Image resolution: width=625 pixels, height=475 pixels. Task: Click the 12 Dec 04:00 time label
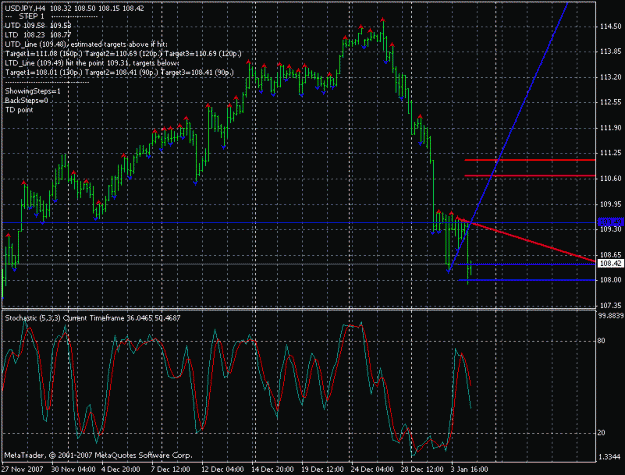coord(222,469)
